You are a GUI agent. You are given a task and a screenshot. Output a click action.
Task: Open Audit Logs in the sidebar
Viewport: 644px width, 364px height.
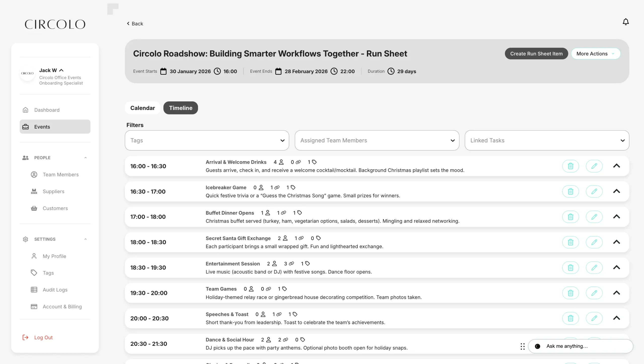click(x=55, y=290)
